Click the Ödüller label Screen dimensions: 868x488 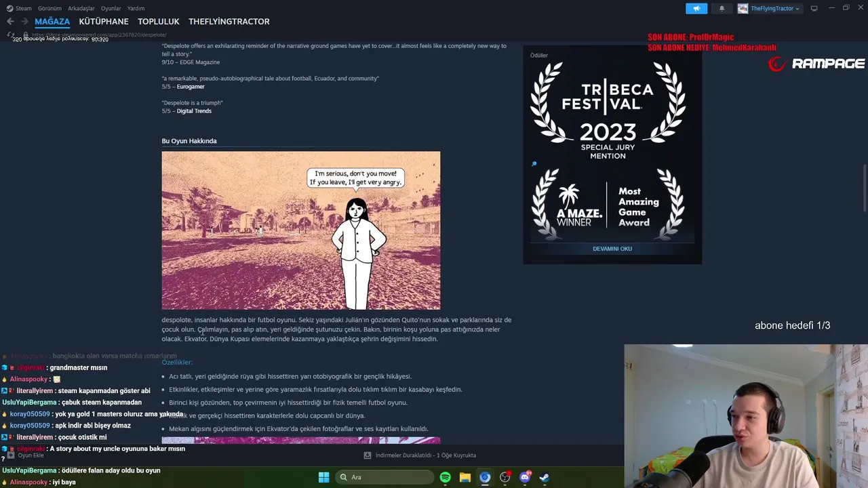[539, 56]
